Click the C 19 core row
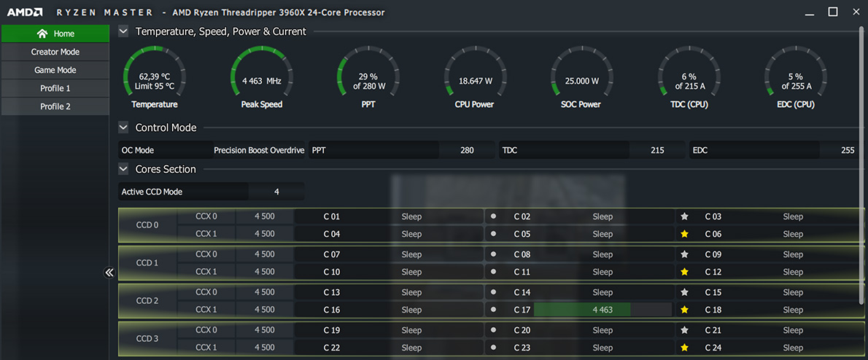Viewport: 868px width, 360px height. [x=389, y=330]
